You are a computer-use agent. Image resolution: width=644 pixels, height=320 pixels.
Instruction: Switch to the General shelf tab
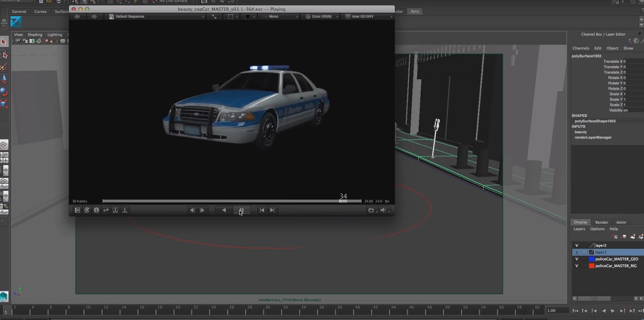[19, 11]
